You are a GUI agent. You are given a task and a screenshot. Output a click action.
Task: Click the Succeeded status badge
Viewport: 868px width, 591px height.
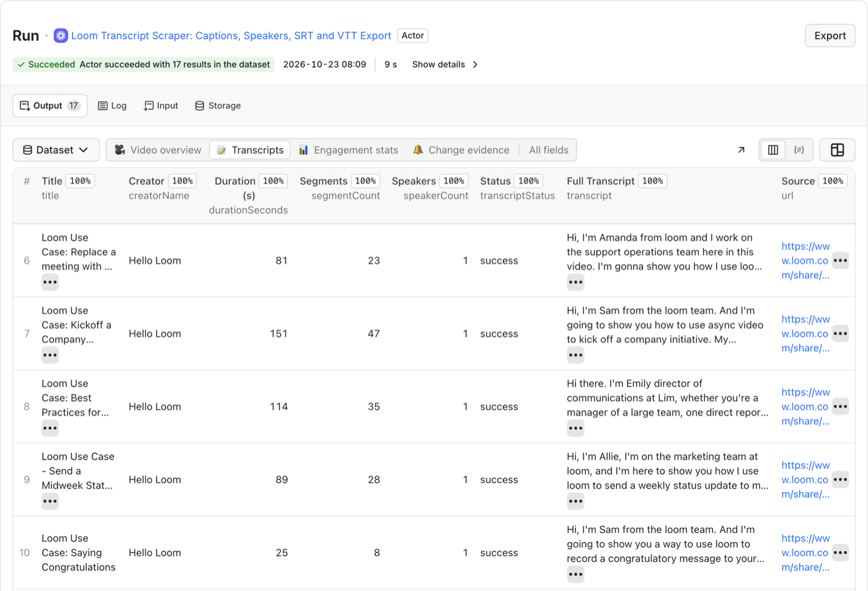(144, 64)
